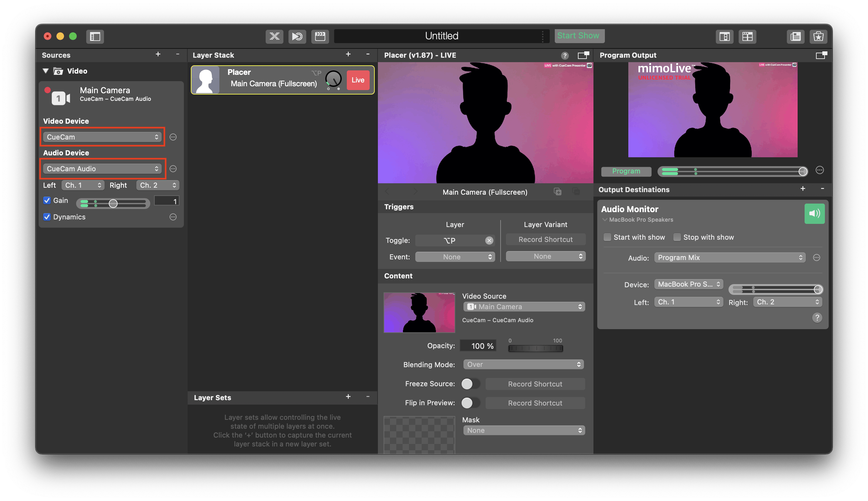Turn on the Freeze Source switch
Viewport: 868px width, 501px height.
point(470,384)
